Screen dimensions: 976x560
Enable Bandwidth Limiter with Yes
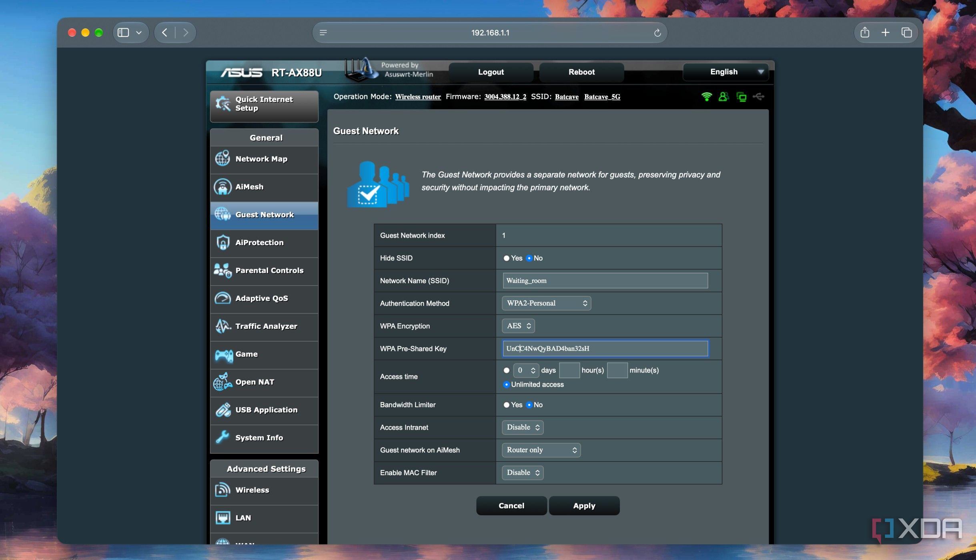506,405
